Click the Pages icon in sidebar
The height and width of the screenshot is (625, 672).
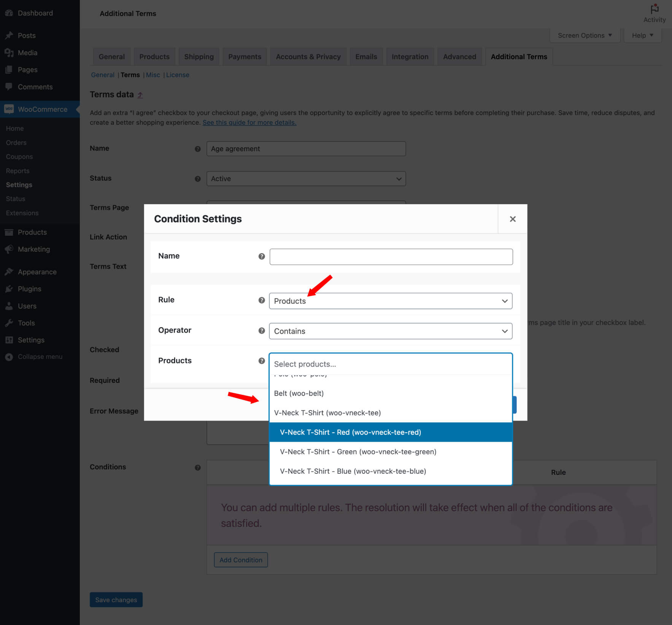click(9, 70)
